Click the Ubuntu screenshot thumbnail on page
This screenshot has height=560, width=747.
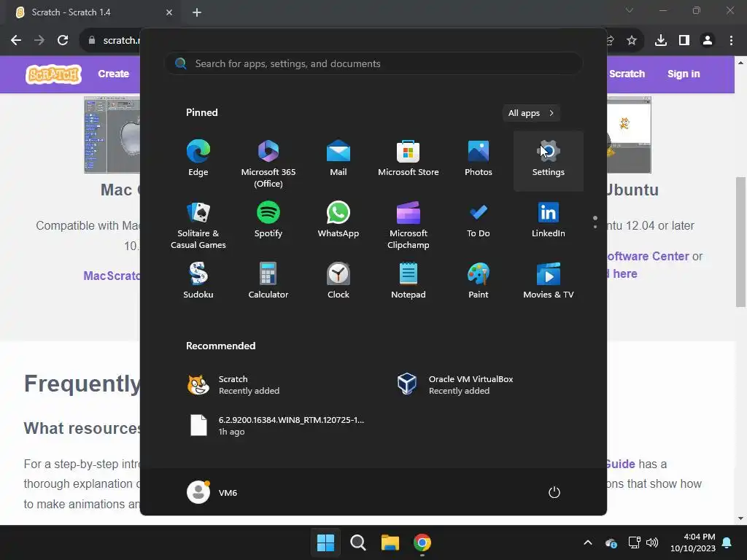click(629, 135)
